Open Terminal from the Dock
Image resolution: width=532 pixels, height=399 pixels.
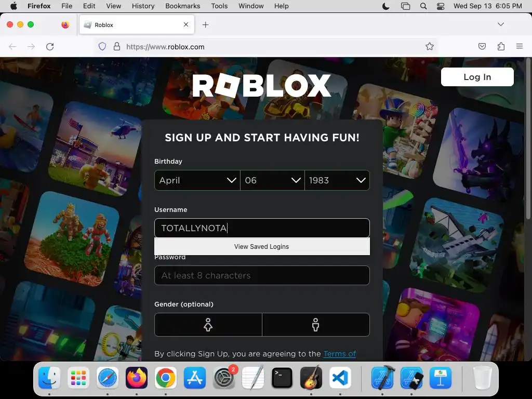(x=282, y=378)
